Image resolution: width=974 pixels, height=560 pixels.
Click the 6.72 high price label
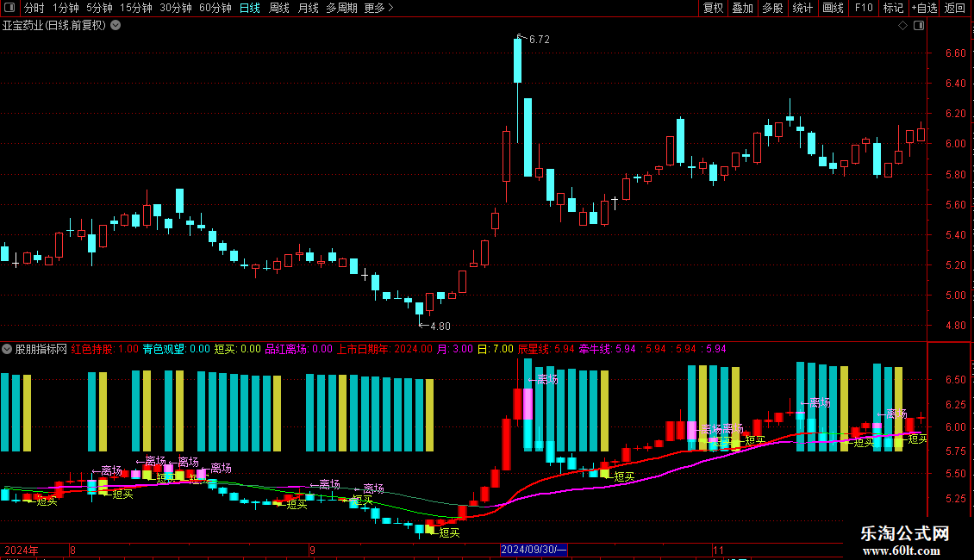(540, 40)
